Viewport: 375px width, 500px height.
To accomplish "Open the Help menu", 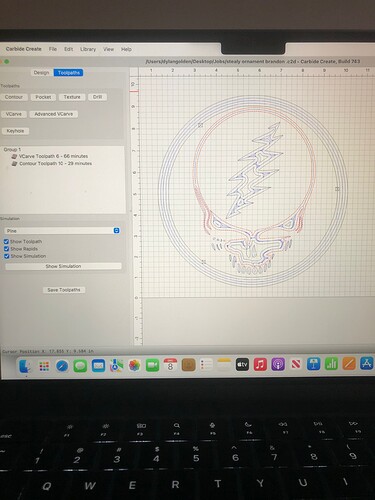I will [126, 49].
